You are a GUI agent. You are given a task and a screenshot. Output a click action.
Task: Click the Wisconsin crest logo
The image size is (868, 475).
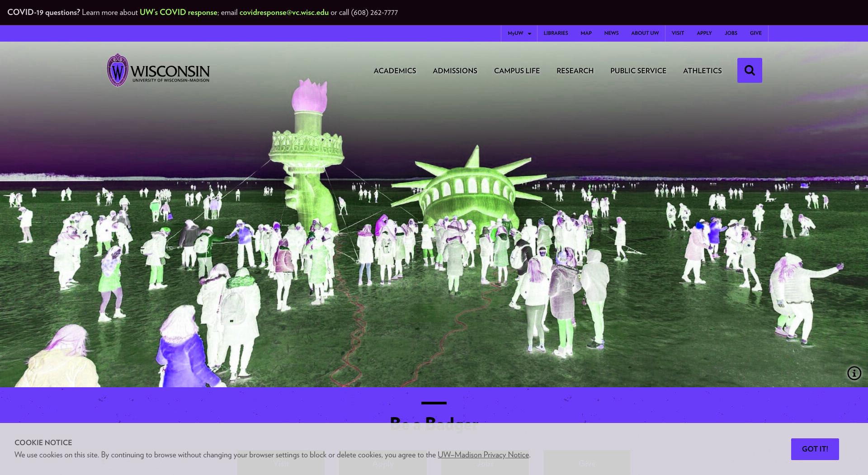pos(118,70)
